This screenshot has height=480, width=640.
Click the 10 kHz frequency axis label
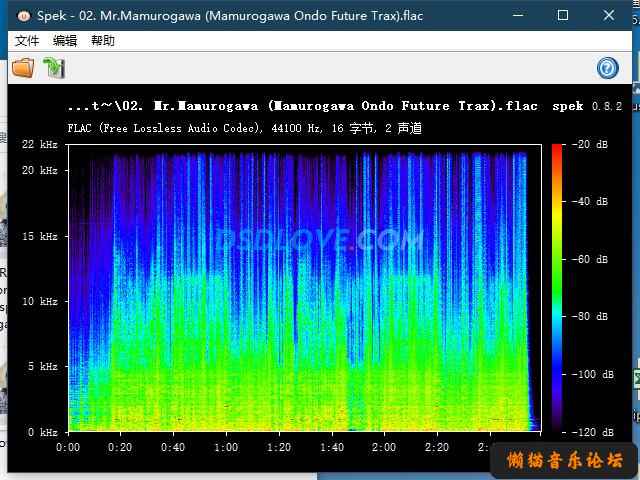point(41,301)
